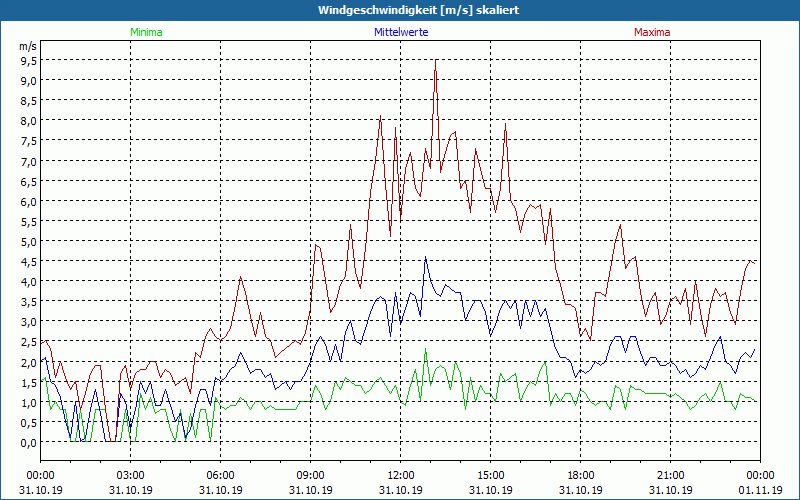
Task: Click the 4,0 y-axis value
Action: (29, 282)
